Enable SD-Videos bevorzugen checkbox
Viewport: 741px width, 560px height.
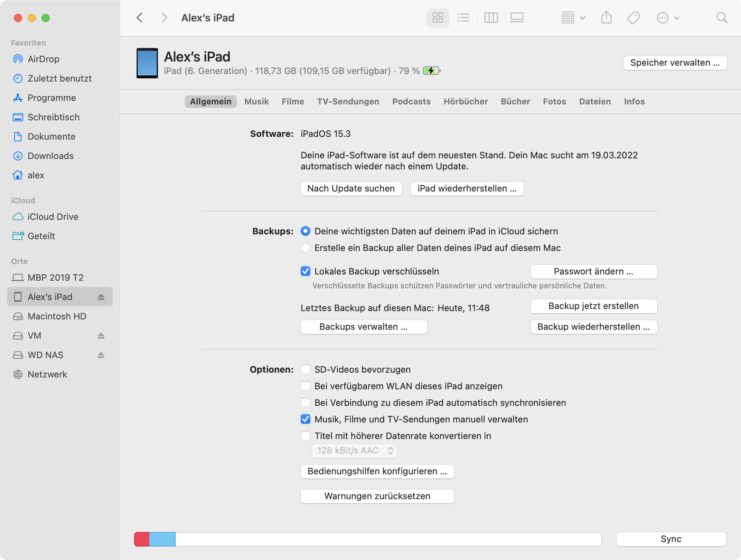click(306, 370)
